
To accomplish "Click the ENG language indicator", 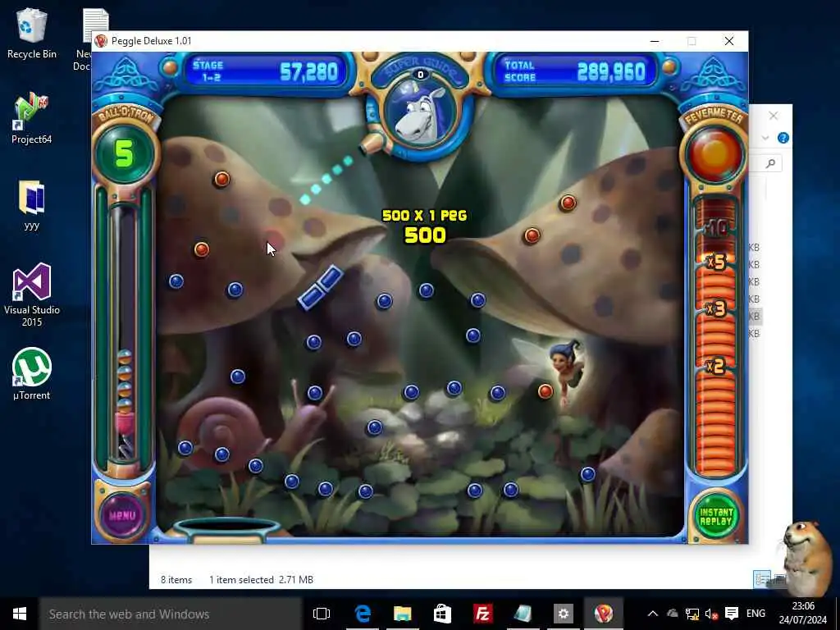I will point(756,614).
